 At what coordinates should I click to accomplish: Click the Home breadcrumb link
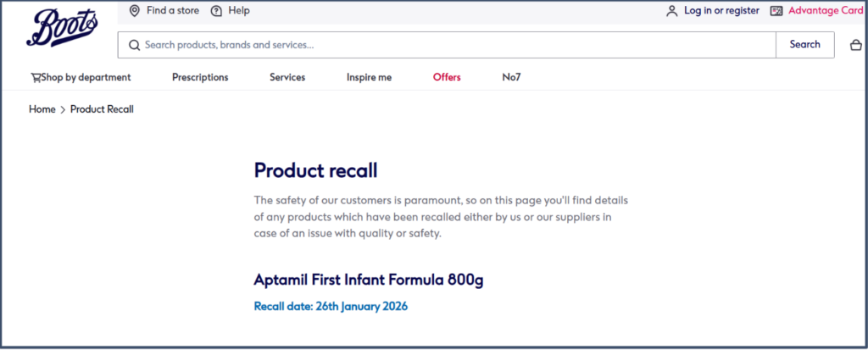[42, 109]
